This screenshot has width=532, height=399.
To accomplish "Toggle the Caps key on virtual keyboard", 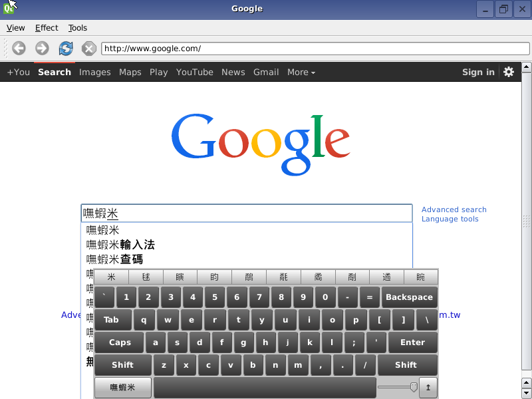I will pos(119,342).
